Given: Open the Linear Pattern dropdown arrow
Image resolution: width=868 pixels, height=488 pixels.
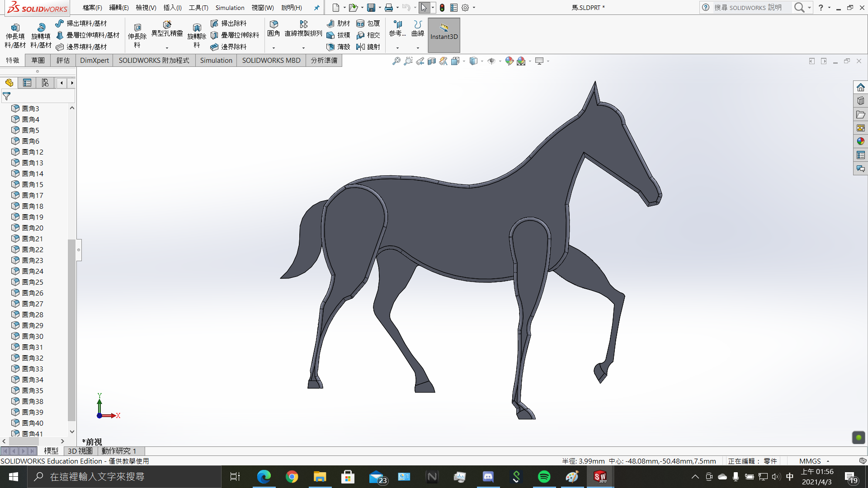Looking at the screenshot, I should click(x=303, y=48).
